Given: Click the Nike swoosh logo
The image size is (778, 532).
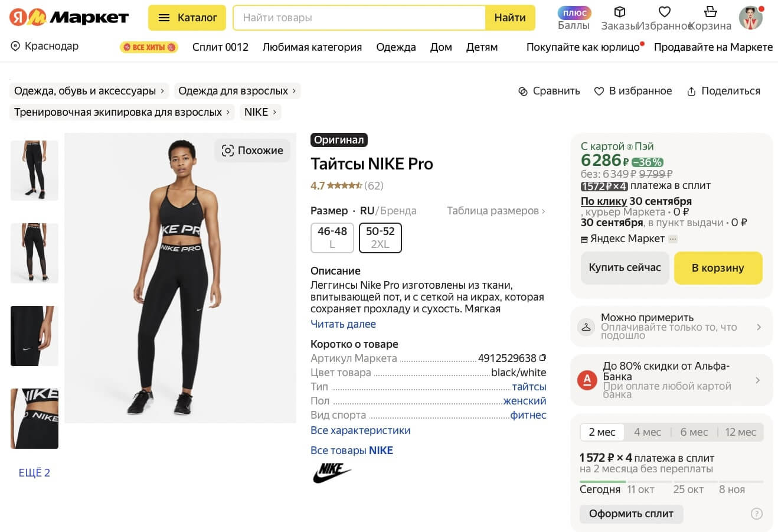Looking at the screenshot, I should coord(331,472).
